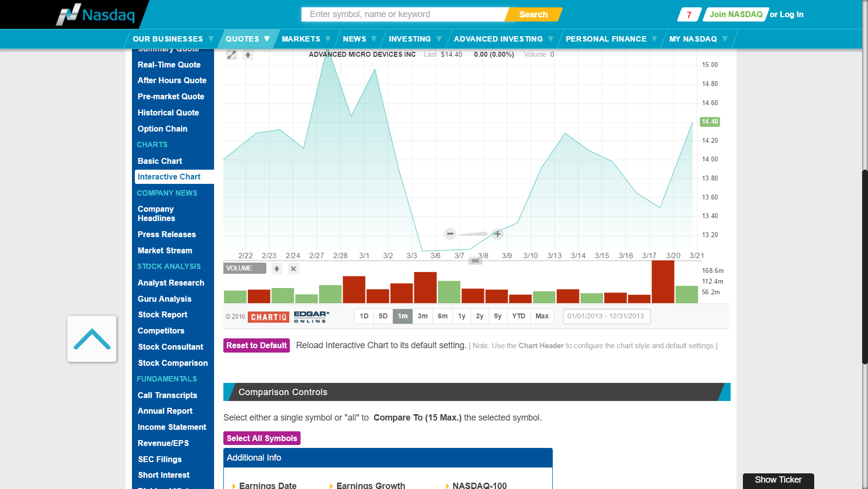Image resolution: width=868 pixels, height=489 pixels.
Task: Open Press Releases in sidebar
Action: pos(167,234)
